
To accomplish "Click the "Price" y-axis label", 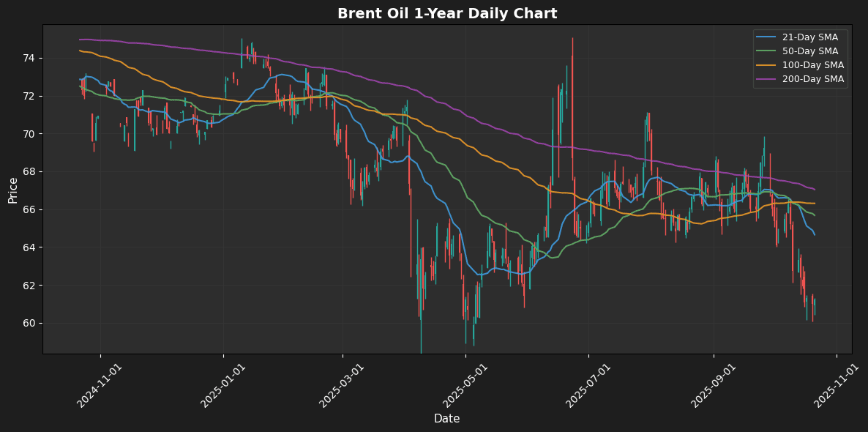I will point(13,190).
